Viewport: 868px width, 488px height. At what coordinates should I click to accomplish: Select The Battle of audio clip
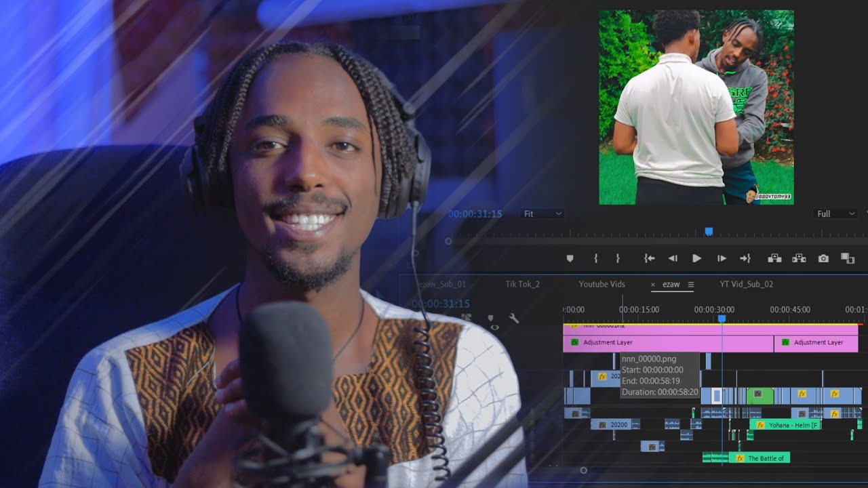coord(759,458)
